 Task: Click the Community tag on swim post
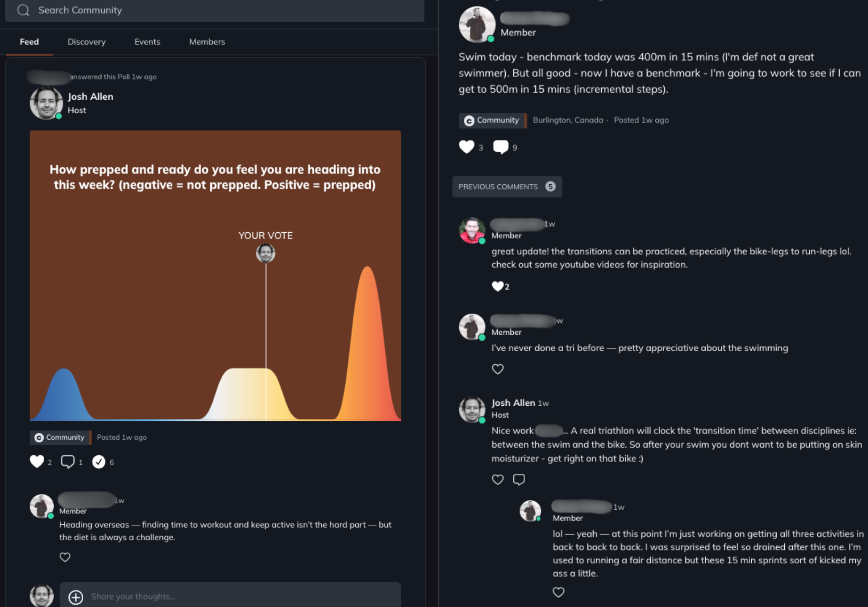[x=492, y=120]
